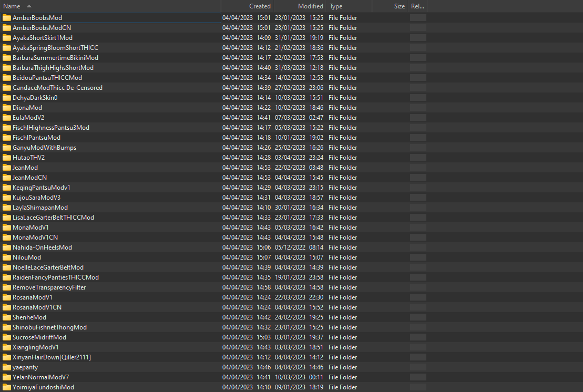Select the RosariaModV1 folder icon
The image size is (583, 392).
[7, 297]
